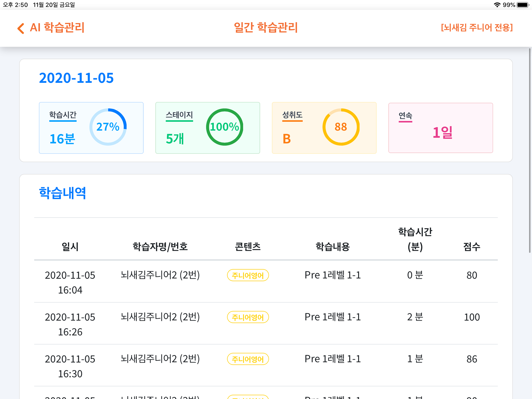The width and height of the screenshot is (532, 399).
Task: Select Pre 1레벨 1-1 in the 16:26 row
Action: [x=333, y=317]
